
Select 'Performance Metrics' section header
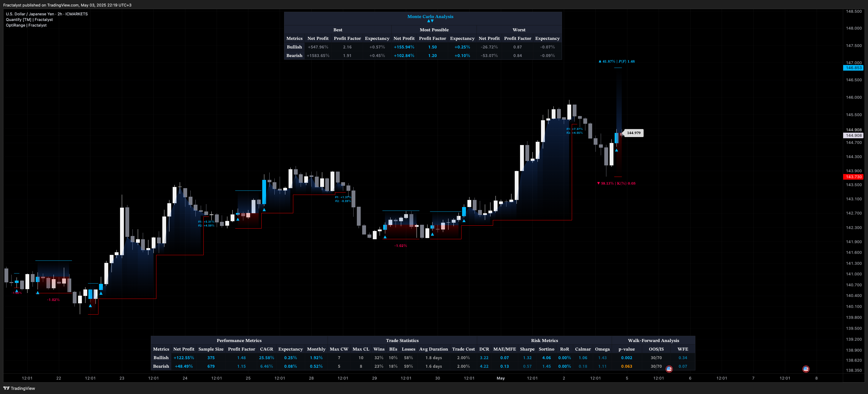point(239,341)
